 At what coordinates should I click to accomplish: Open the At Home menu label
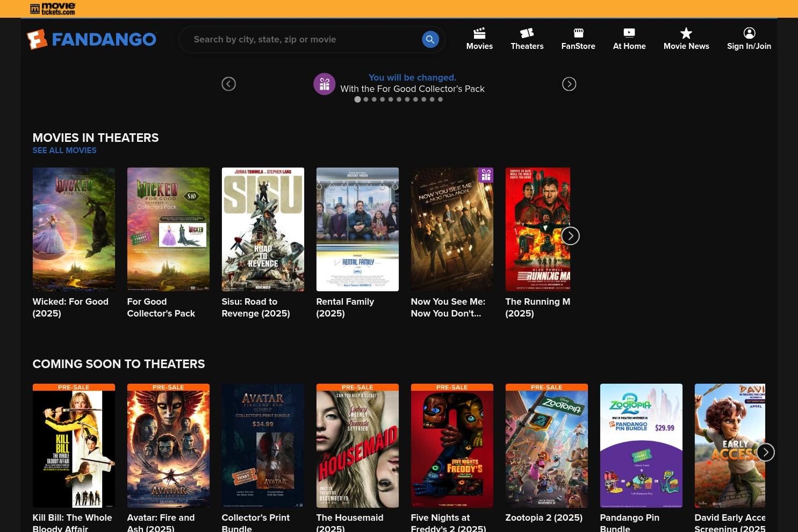(x=629, y=46)
